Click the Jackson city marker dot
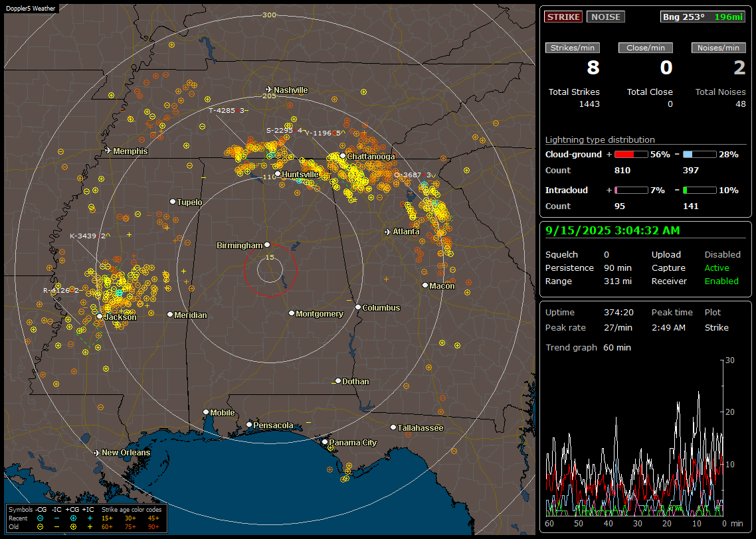756x539 pixels. click(100, 317)
